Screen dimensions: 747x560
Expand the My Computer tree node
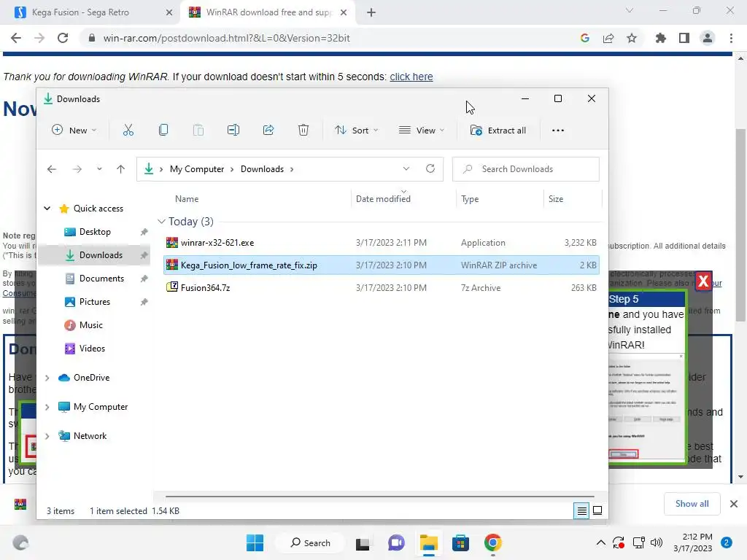pyautogui.click(x=47, y=407)
